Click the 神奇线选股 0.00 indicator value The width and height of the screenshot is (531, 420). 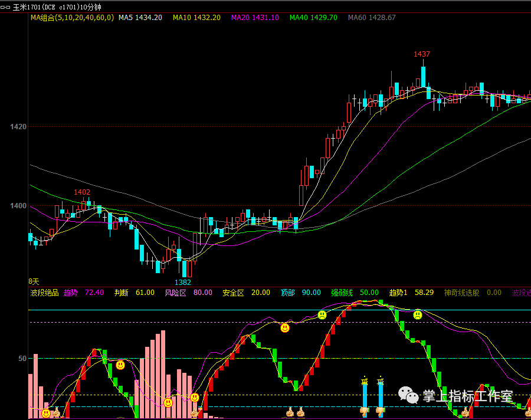click(473, 293)
